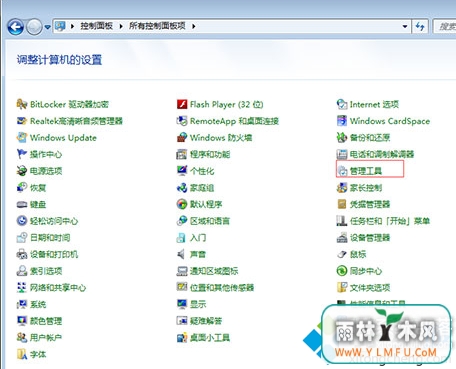
Task: Click the Windows CardSpace icon
Action: click(x=342, y=121)
